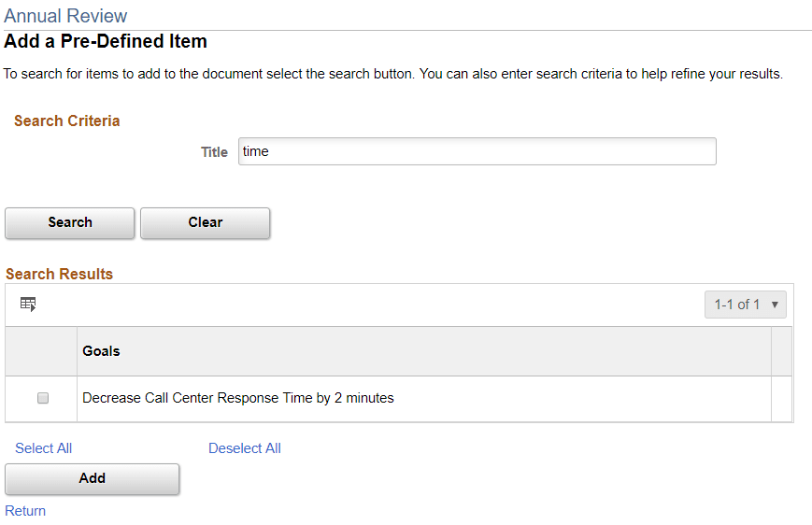
Task: Click the Search Results section heading
Action: coord(60,274)
